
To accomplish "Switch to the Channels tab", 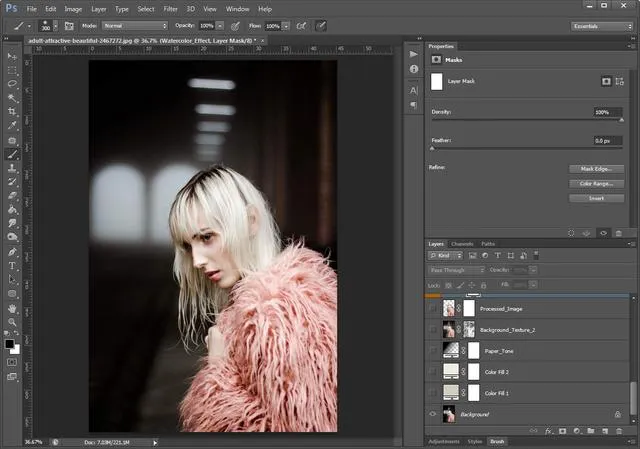I will (x=462, y=244).
